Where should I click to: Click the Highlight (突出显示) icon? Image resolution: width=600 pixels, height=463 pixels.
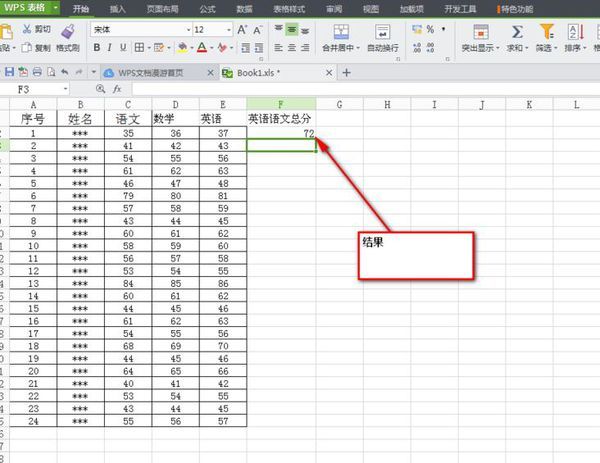481,32
